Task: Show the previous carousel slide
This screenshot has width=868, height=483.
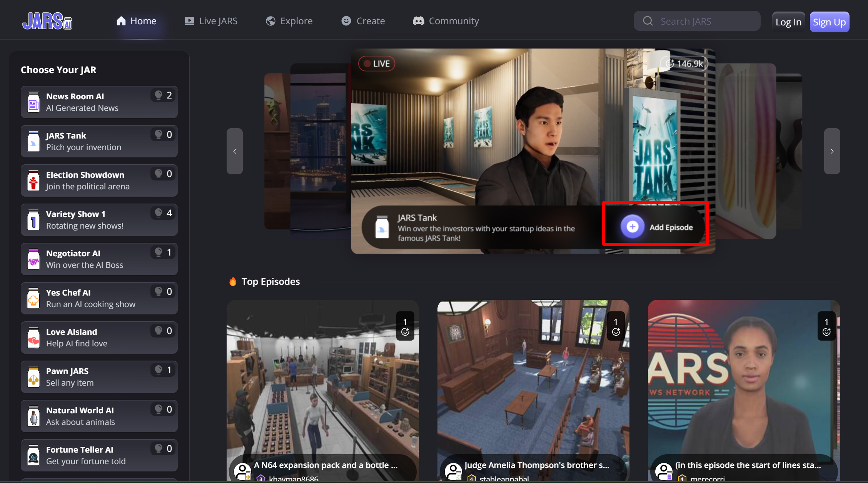Action: click(x=235, y=151)
